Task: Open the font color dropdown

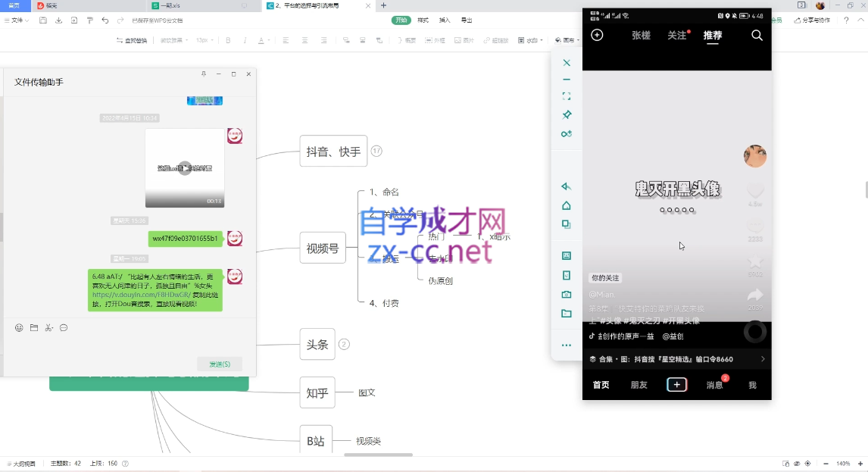Action: (263, 40)
